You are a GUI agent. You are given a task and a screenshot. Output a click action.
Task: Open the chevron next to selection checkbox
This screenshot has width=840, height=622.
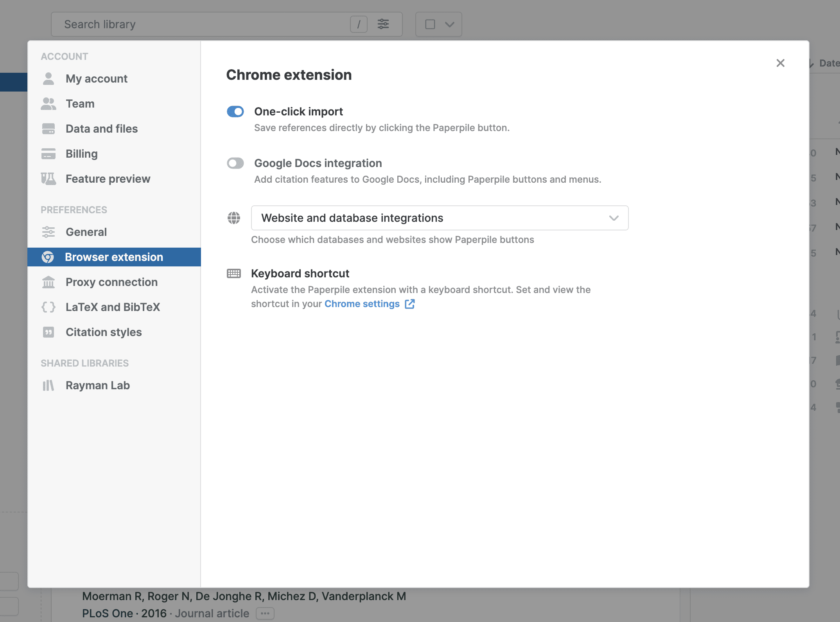(x=450, y=24)
